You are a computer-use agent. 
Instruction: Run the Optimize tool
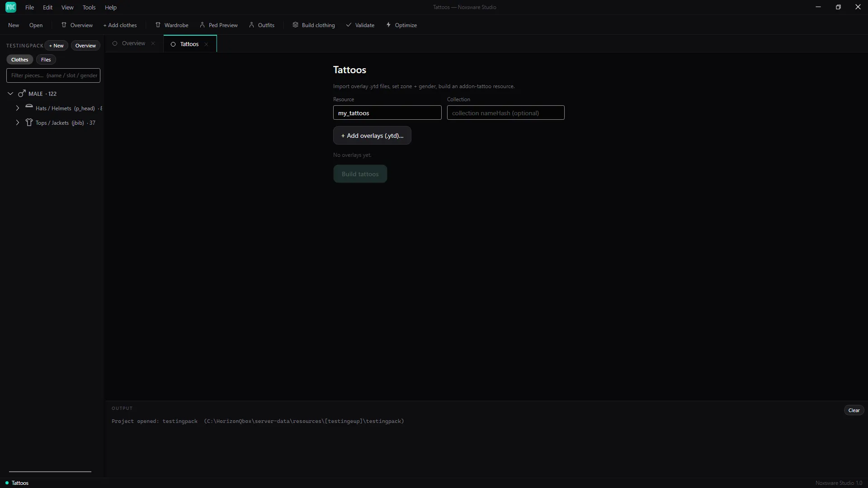(x=401, y=25)
